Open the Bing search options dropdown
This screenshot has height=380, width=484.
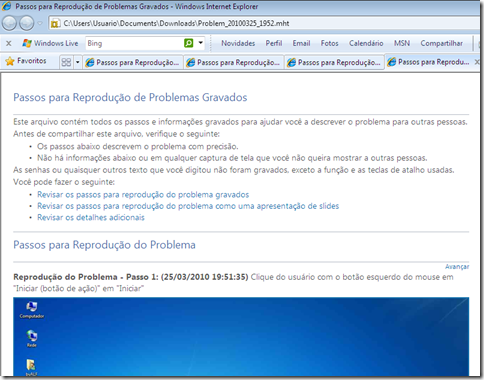201,43
